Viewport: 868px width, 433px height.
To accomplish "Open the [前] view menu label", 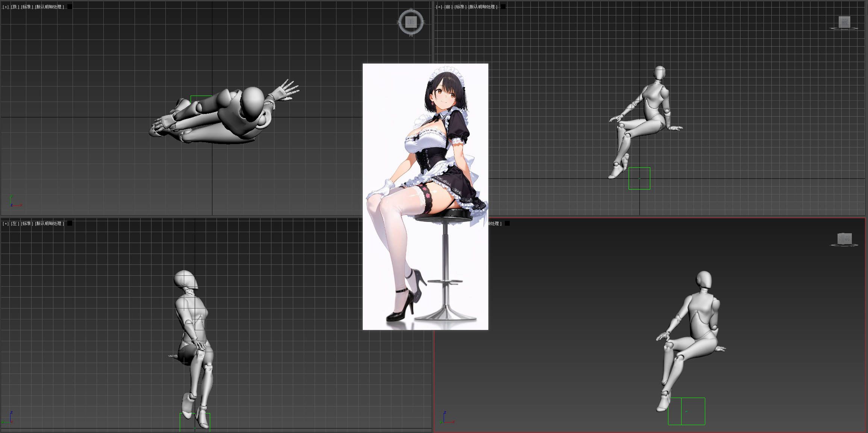I will click(x=448, y=7).
